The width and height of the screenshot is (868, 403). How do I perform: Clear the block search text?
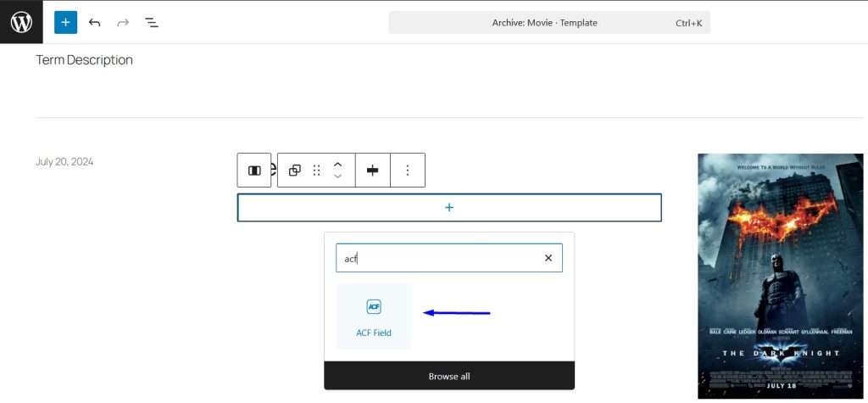pos(548,258)
